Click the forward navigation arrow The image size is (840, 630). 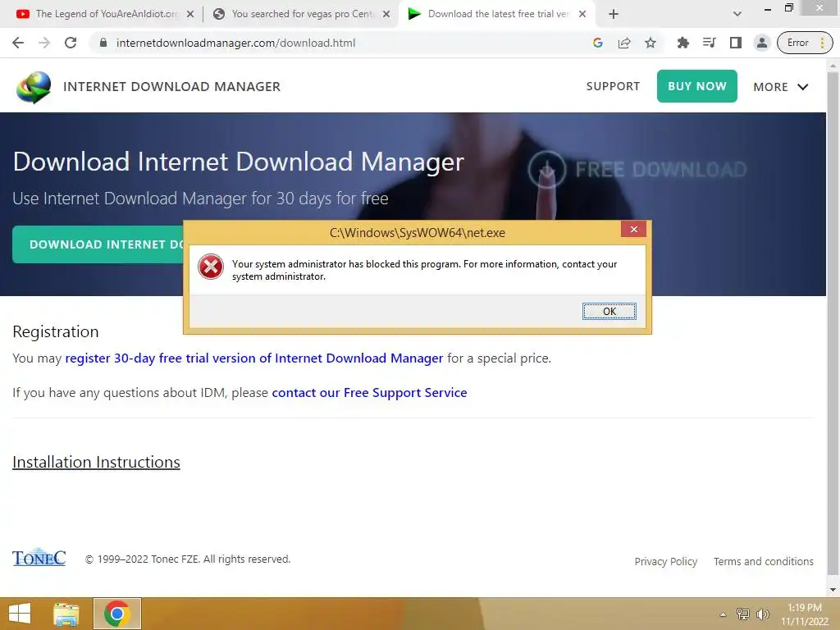pos(44,43)
